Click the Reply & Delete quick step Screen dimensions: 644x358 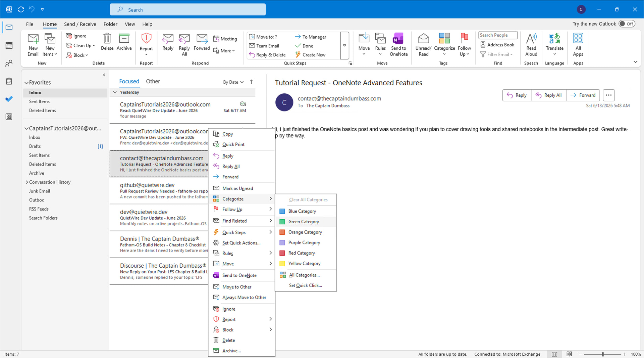(267, 55)
